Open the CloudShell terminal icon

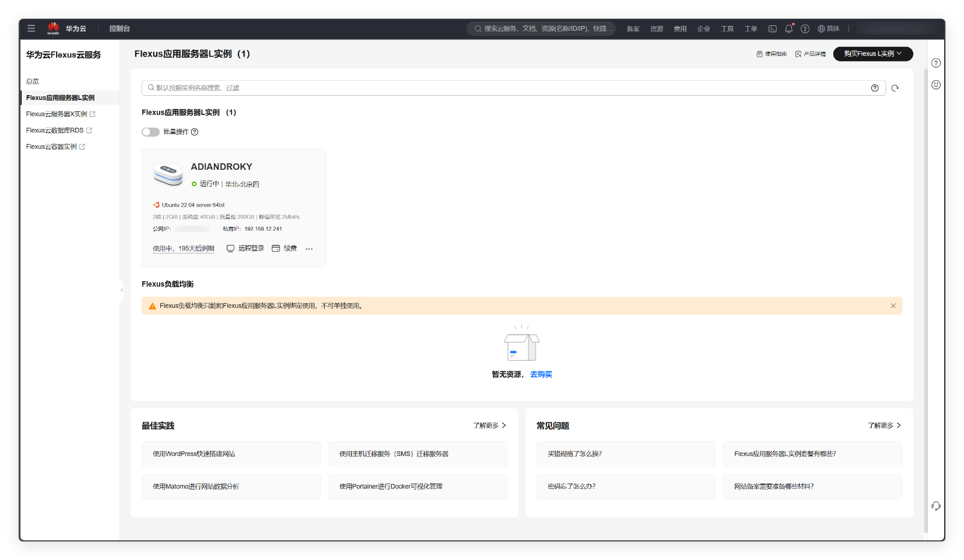pos(772,28)
